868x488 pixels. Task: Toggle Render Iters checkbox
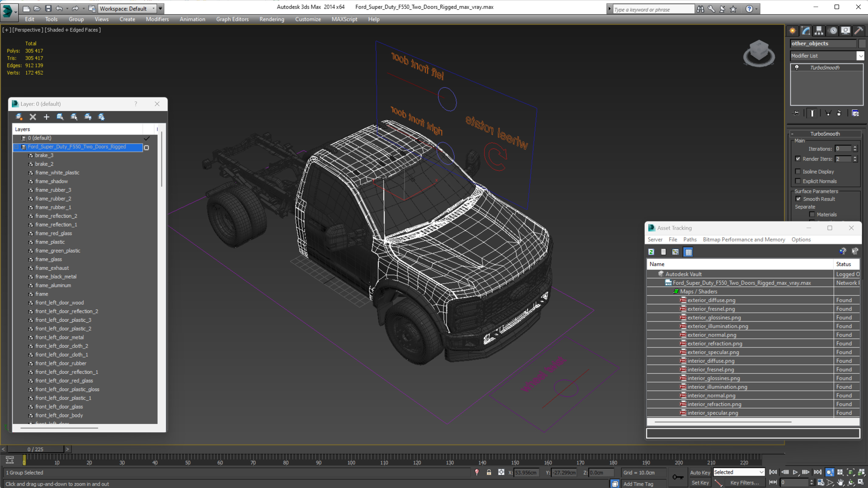click(798, 159)
